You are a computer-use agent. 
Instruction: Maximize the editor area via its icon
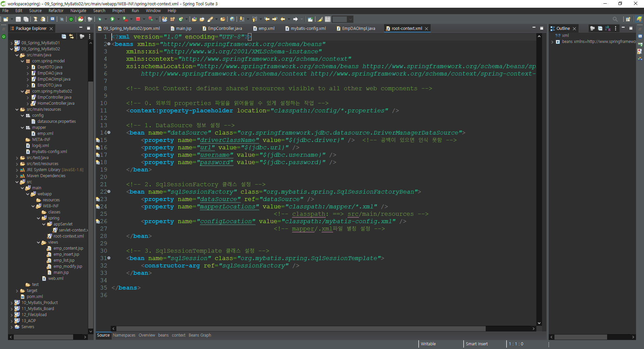tap(541, 28)
